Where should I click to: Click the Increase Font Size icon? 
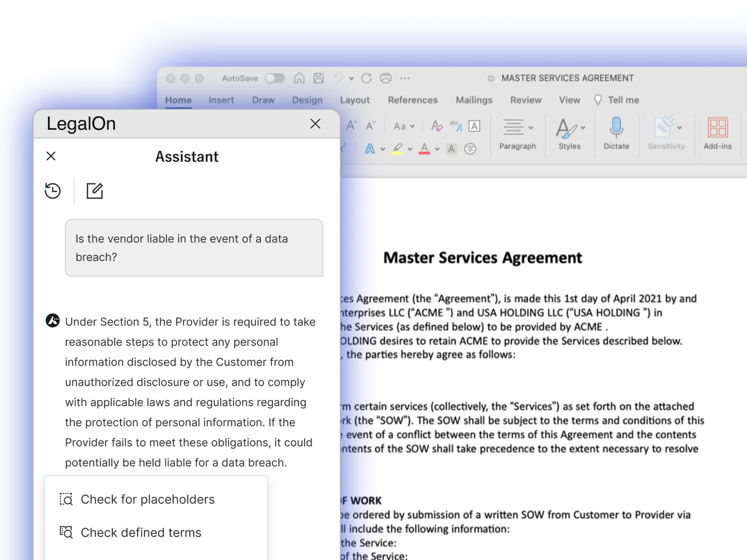point(352,126)
